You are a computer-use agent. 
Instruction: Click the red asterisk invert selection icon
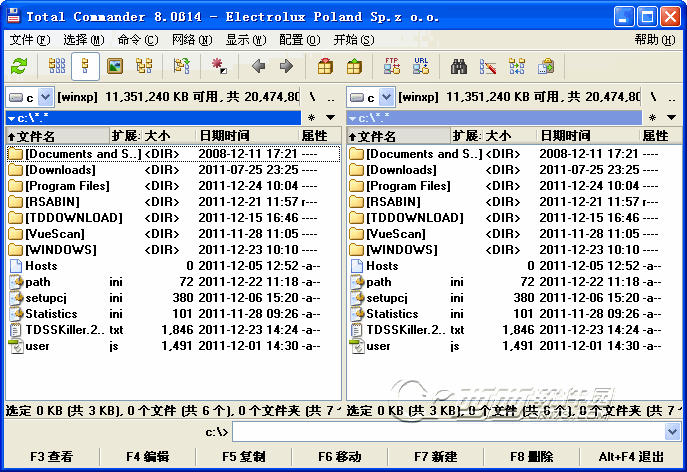[x=219, y=66]
